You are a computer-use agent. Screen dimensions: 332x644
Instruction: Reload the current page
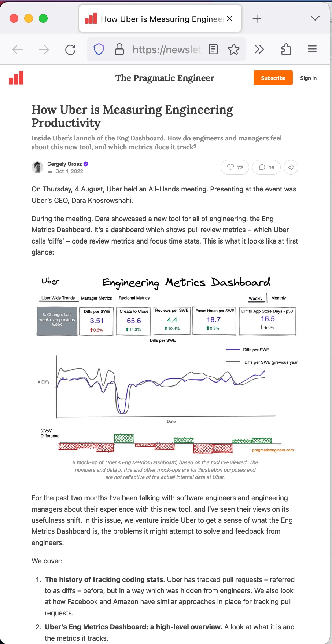tap(70, 50)
